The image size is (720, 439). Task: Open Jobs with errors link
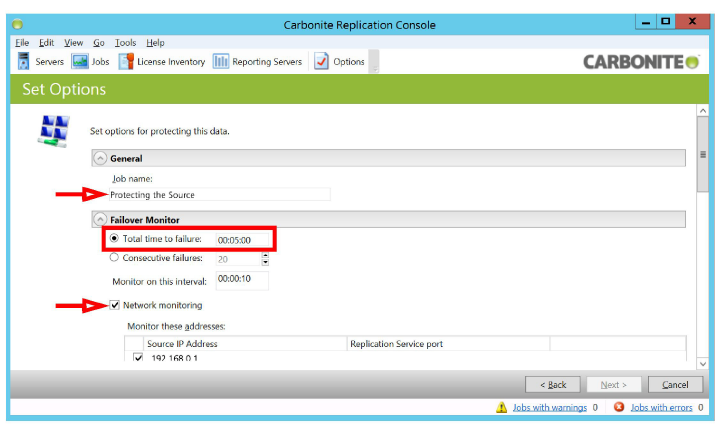coord(661,407)
